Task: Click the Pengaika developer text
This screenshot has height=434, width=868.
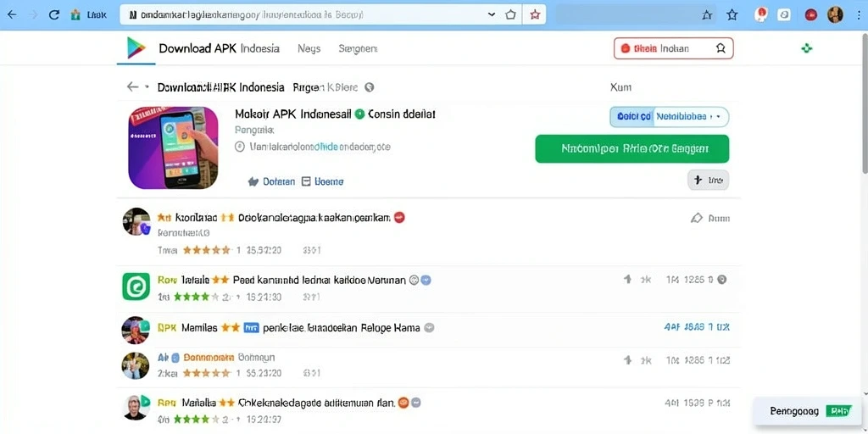Action: tap(254, 130)
